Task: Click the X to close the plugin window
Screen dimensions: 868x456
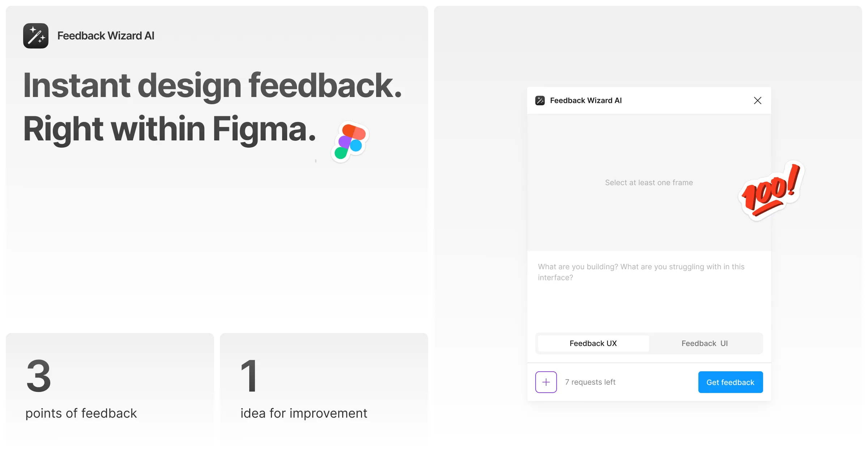Action: coord(758,100)
